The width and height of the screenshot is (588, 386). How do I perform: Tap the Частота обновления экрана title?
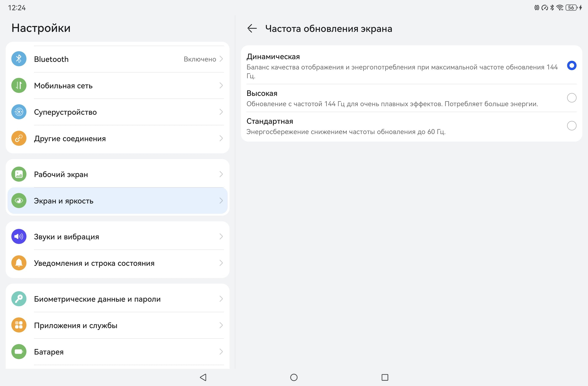coord(329,29)
